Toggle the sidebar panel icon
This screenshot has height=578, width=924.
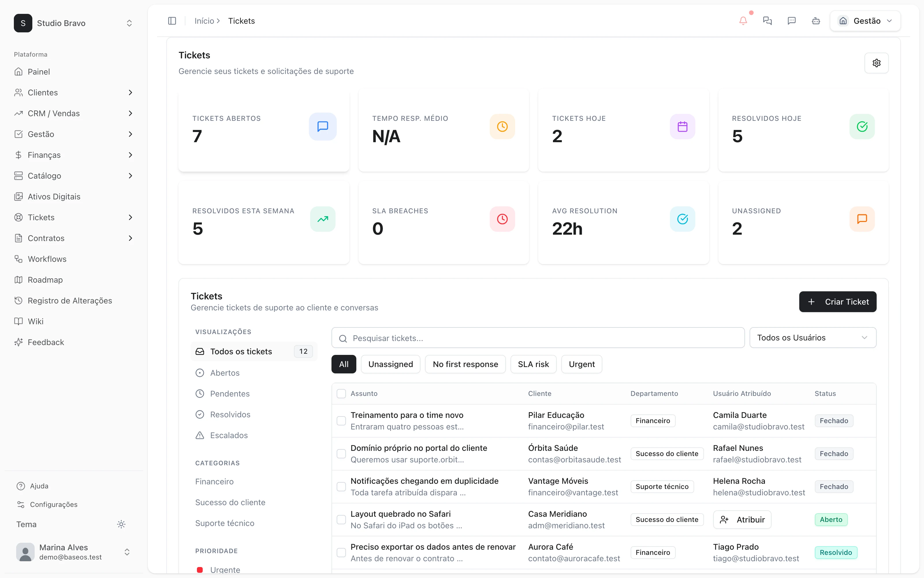pyautogui.click(x=172, y=21)
